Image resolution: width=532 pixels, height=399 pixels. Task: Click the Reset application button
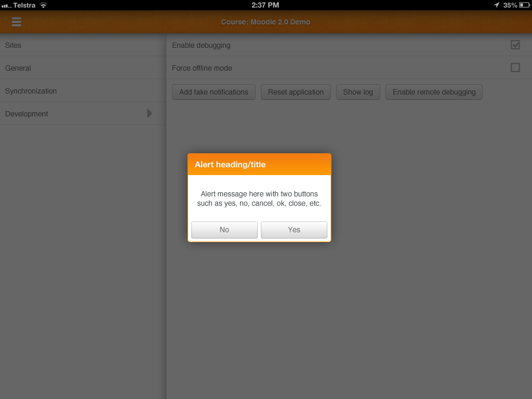tap(296, 92)
